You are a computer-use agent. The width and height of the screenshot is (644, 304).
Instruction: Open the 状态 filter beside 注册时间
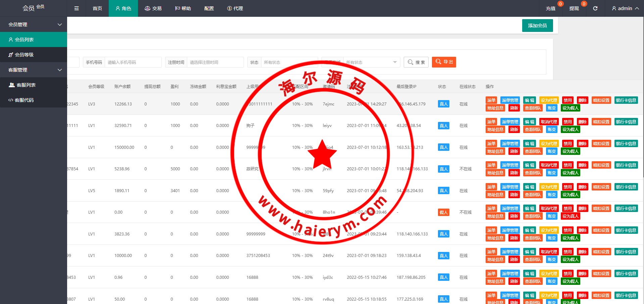289,62
